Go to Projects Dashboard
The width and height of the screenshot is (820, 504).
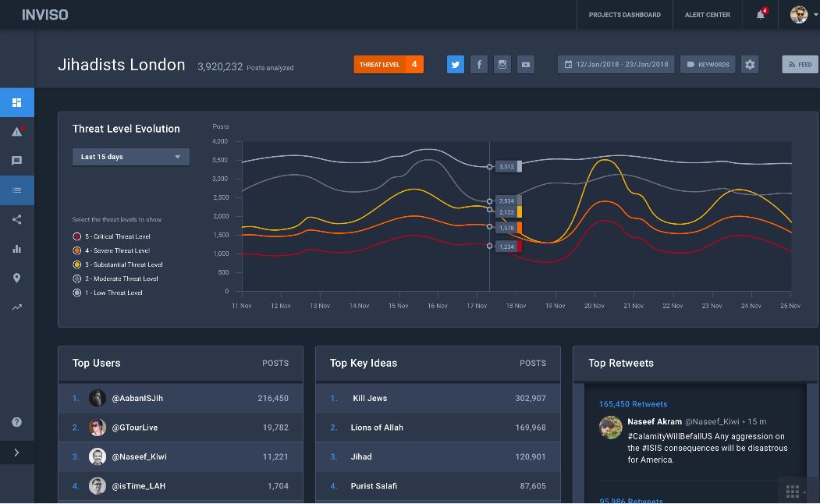pos(624,15)
